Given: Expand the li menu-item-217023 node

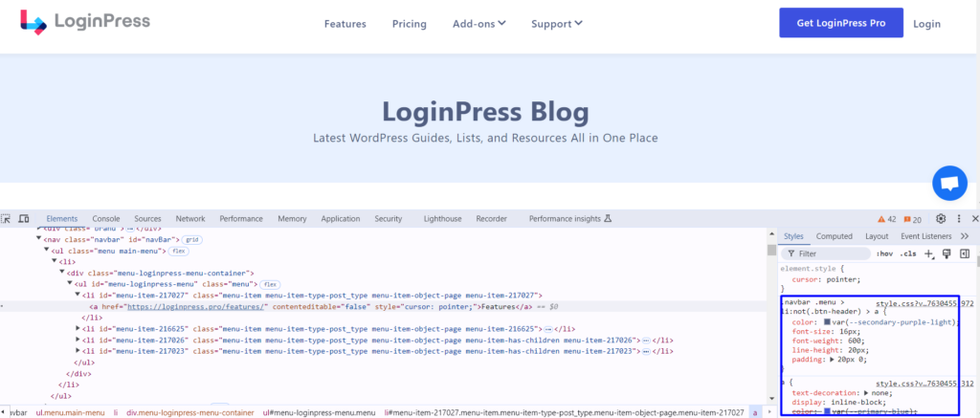Looking at the screenshot, I should [x=78, y=351].
